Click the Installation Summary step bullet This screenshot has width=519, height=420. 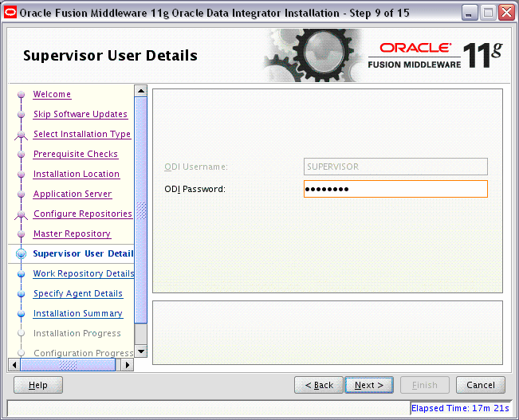coord(22,314)
